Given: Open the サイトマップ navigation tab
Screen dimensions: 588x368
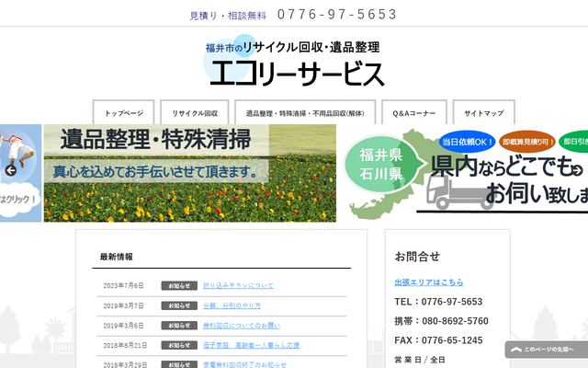Looking at the screenshot, I should pos(484,112).
